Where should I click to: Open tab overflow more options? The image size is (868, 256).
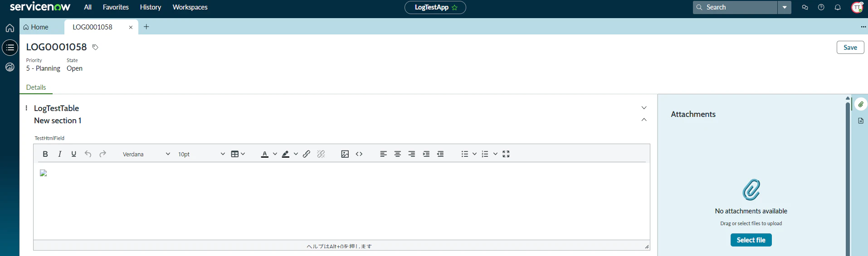(863, 27)
